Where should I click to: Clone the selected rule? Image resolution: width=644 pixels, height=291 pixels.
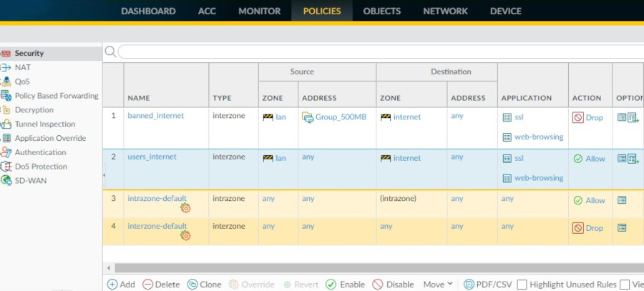tap(204, 285)
